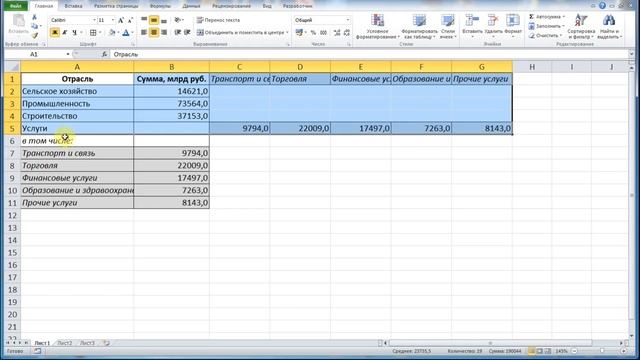The image size is (640, 360).
Task: Toggle Italic (К) formatting
Action: pyautogui.click(x=64, y=32)
